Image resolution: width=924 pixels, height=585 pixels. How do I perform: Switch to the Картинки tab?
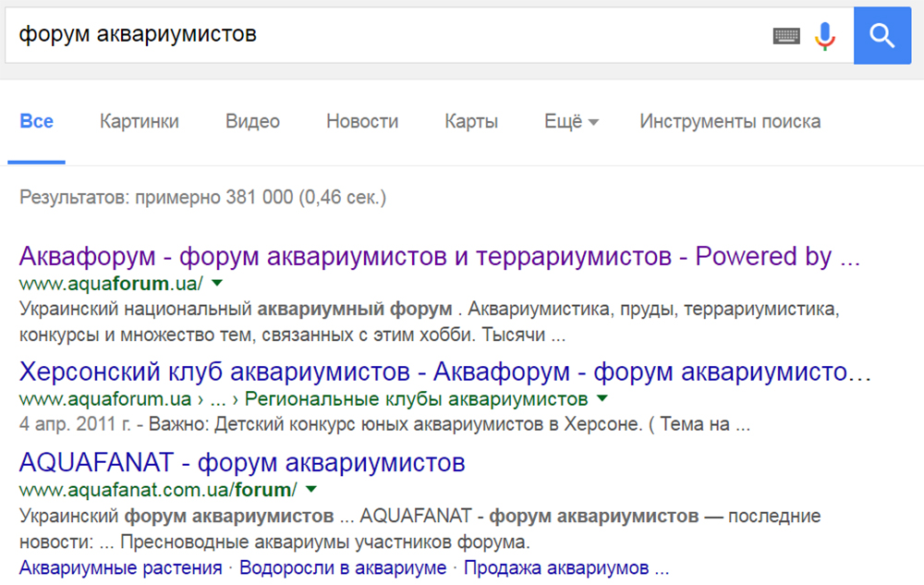click(140, 122)
